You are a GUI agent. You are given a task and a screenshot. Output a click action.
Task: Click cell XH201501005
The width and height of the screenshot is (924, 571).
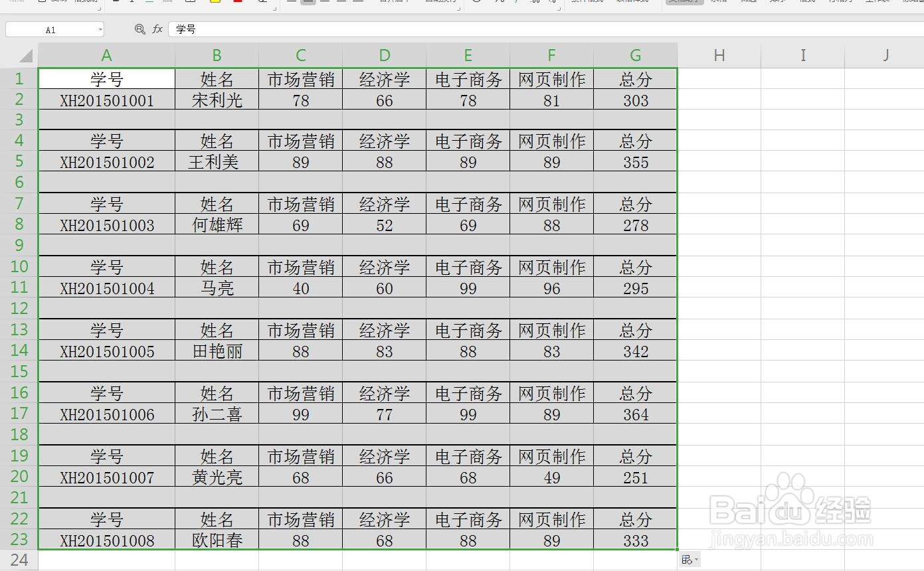point(107,351)
